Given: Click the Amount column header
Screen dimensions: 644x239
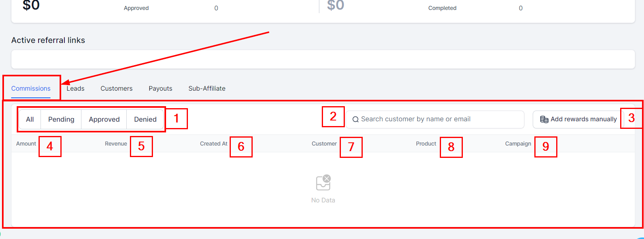Looking at the screenshot, I should pos(26,144).
